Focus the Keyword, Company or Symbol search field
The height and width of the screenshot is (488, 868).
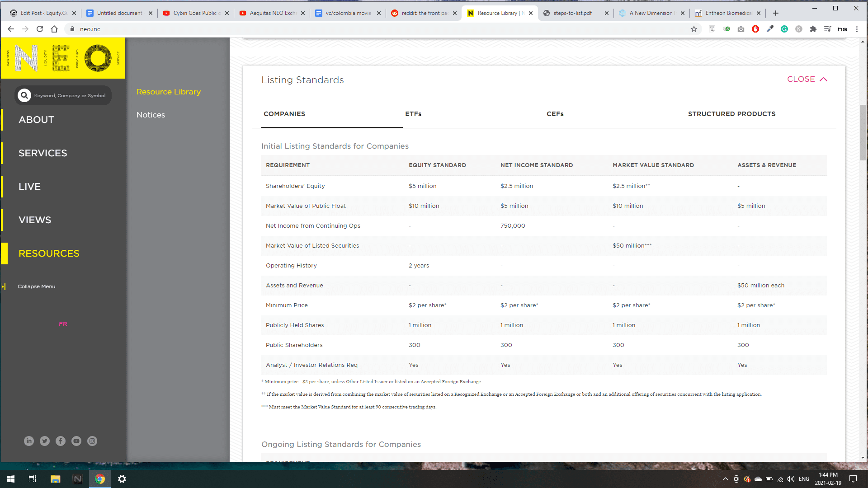(x=70, y=95)
